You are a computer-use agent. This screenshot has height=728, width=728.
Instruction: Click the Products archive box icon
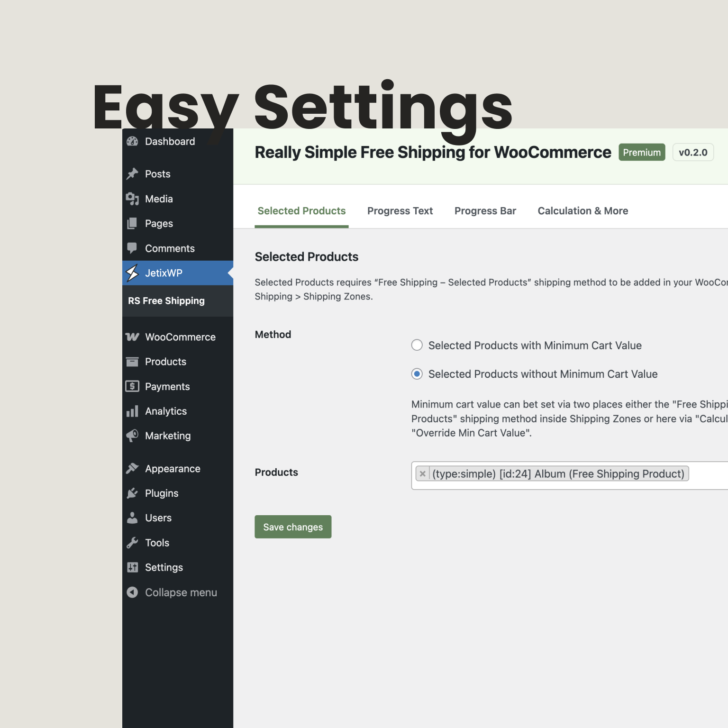(132, 362)
